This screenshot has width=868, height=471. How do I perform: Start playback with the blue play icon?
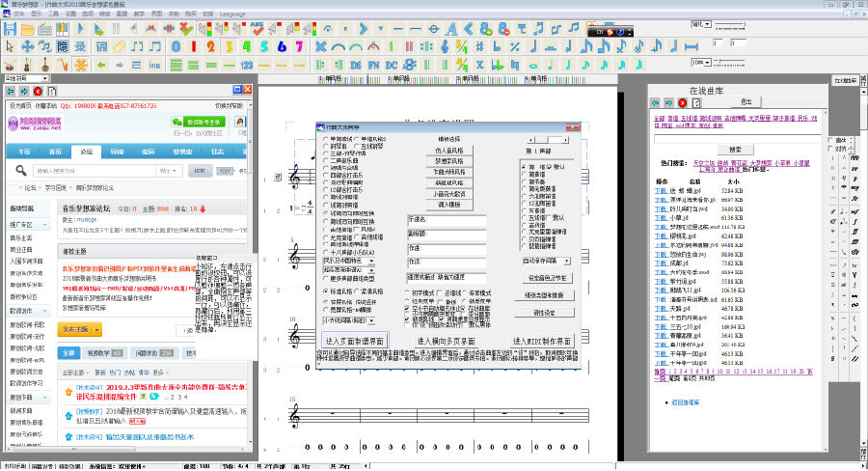point(81,28)
